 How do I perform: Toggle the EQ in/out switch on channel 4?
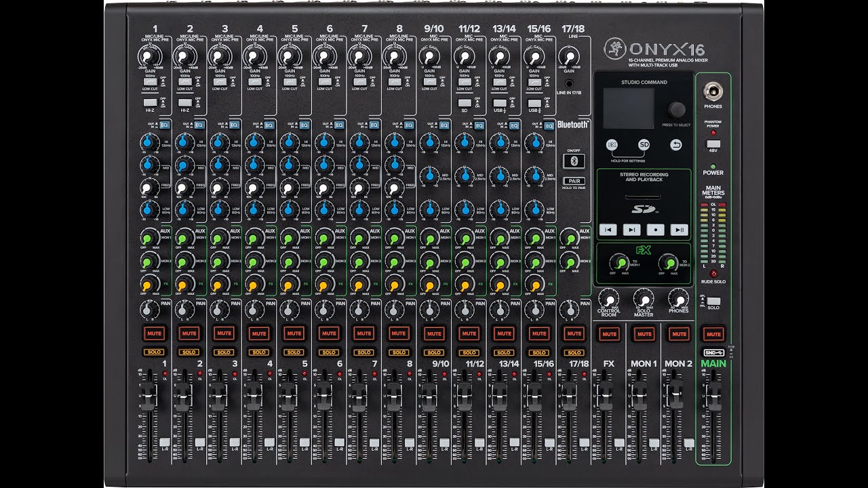268,125
